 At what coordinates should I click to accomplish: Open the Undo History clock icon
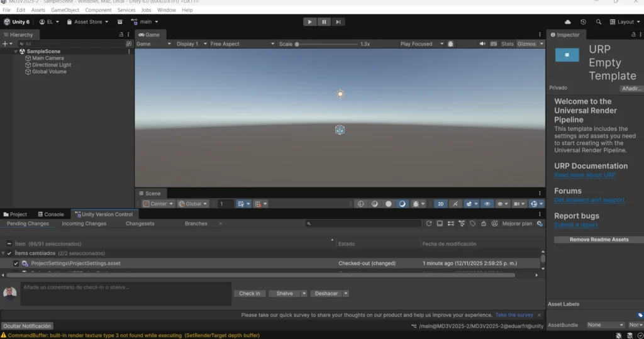pyautogui.click(x=583, y=22)
